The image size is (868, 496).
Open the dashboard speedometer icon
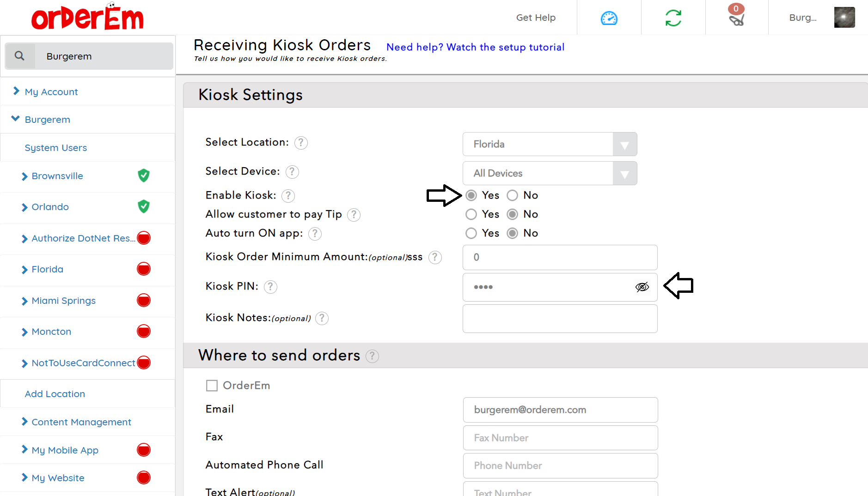point(609,18)
